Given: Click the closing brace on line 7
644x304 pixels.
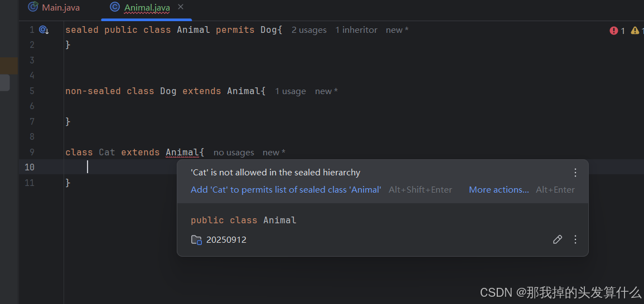Looking at the screenshot, I should [x=68, y=121].
